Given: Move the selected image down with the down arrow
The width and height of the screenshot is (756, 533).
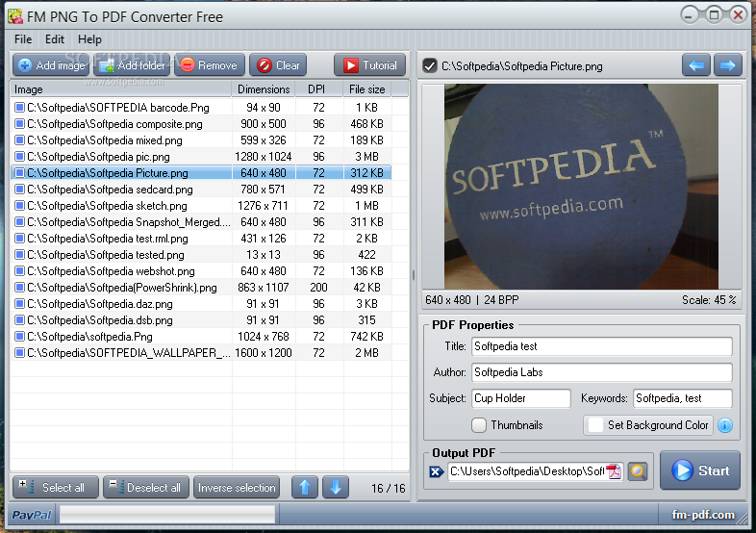Looking at the screenshot, I should tap(336, 488).
